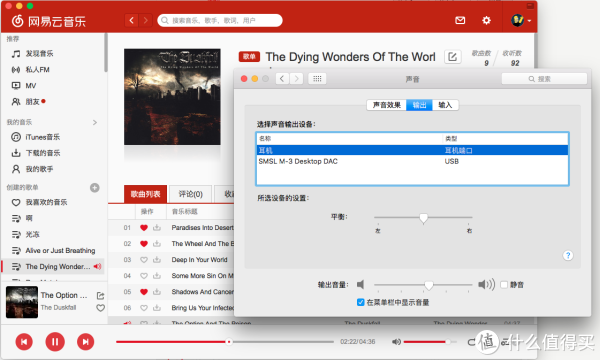Sort by 音乐标题 column header
The height and width of the screenshot is (360, 600).
tap(184, 212)
